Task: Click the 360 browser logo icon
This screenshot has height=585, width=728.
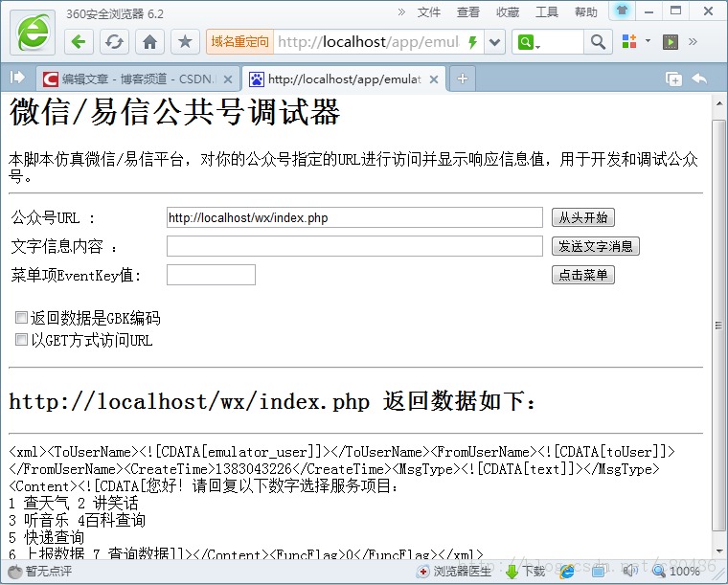Action: [33, 33]
